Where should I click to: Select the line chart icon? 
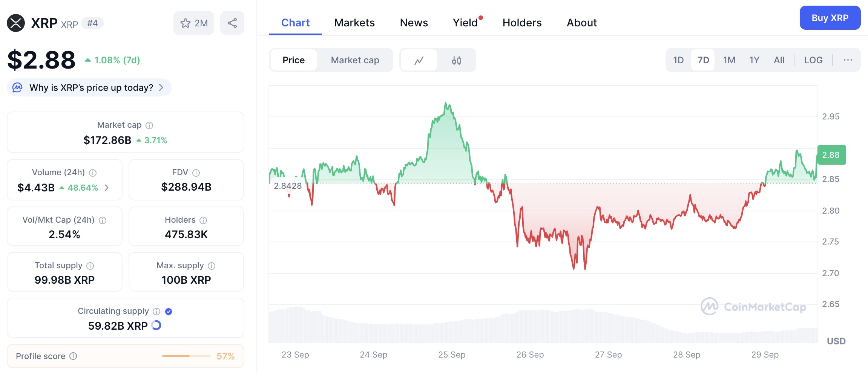[x=419, y=60]
